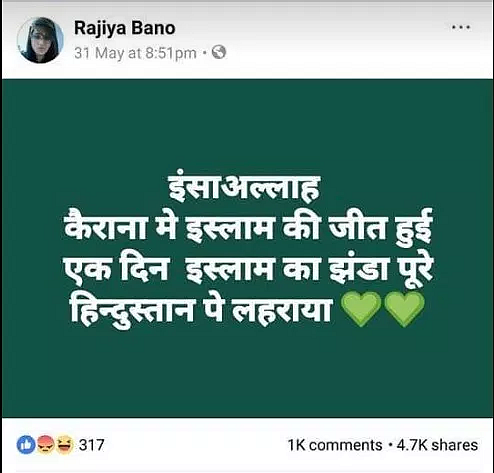Screen dimensions: 494x473
Task: Click empty green area above the Hindi text
Action: click(x=247, y=125)
